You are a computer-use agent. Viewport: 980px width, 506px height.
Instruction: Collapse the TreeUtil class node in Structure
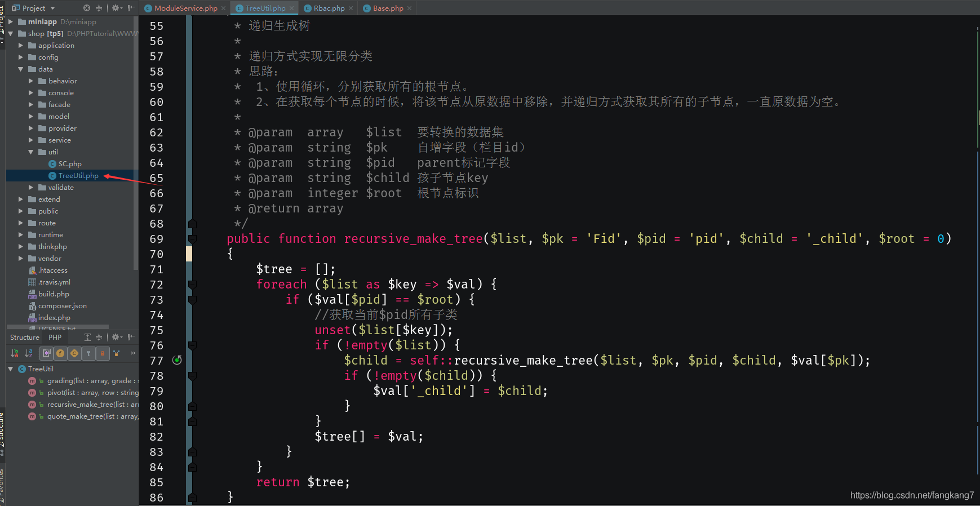tap(11, 369)
